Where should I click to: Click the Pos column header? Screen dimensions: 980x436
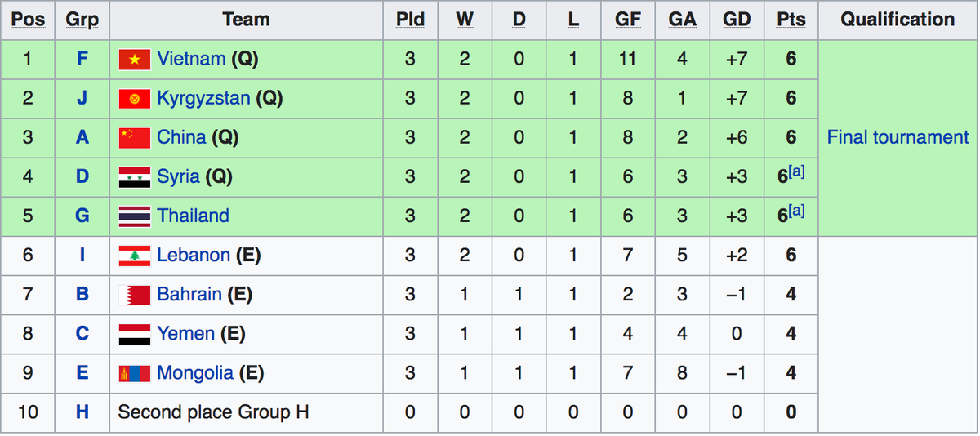point(29,20)
